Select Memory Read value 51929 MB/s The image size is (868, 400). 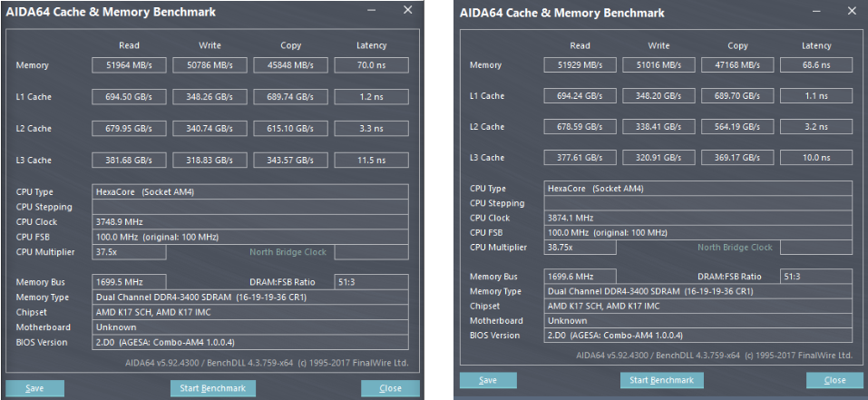pos(580,64)
